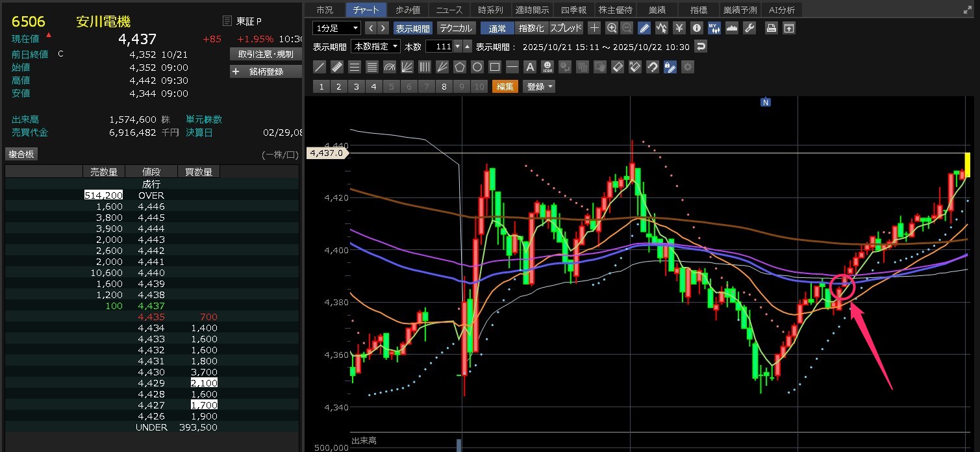This screenshot has width=980, height=452.
Task: Open the AI分析 tab
Action: [781, 10]
